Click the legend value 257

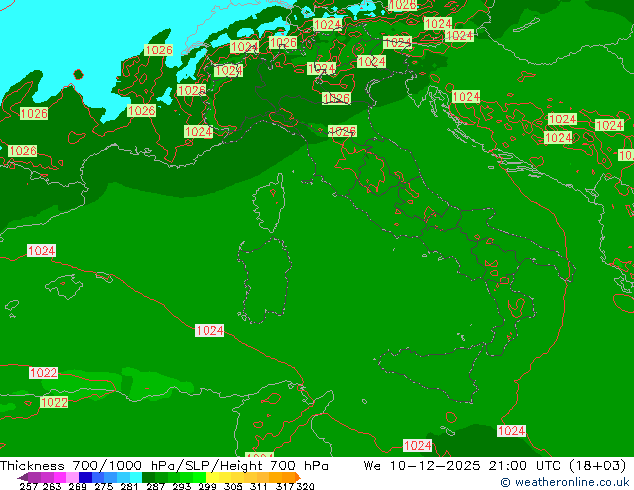[29, 486]
